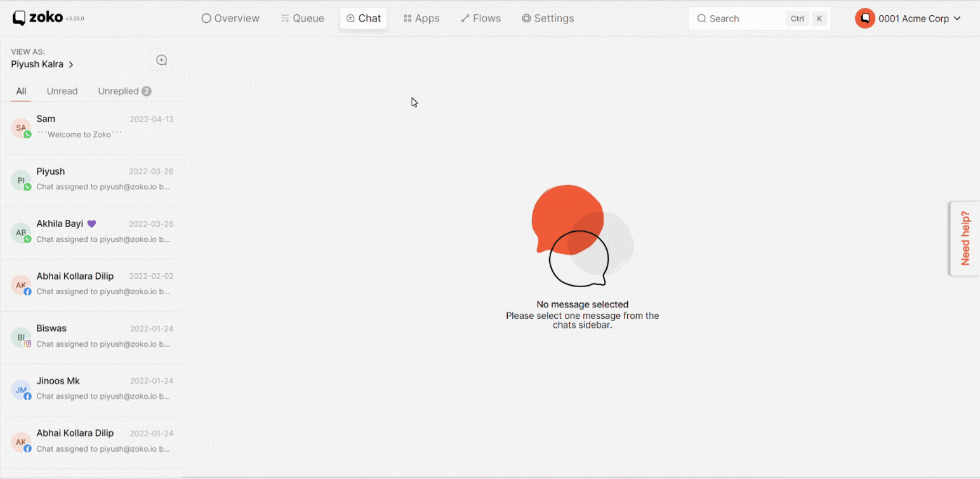Click the Queue list icon
This screenshot has height=479, width=980.
coord(285,18)
